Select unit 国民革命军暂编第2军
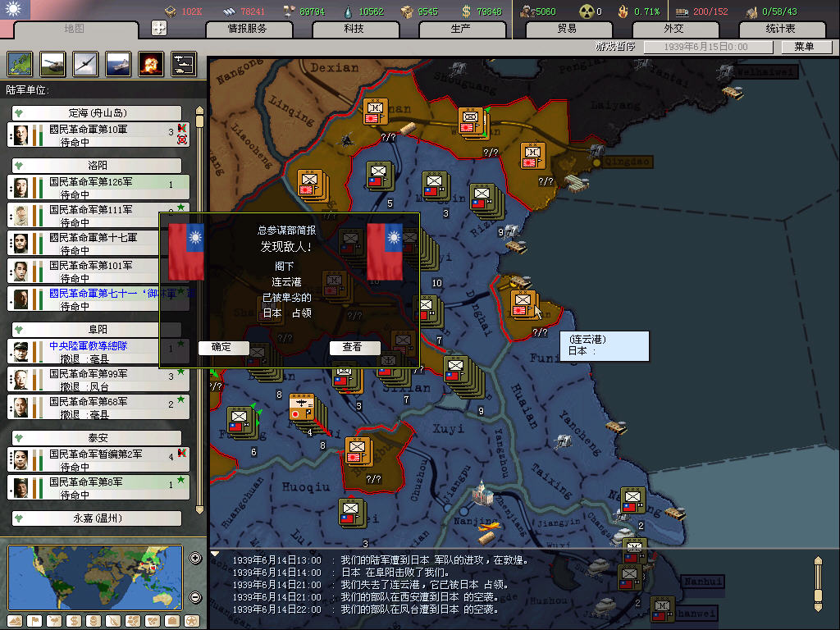 [x=98, y=459]
